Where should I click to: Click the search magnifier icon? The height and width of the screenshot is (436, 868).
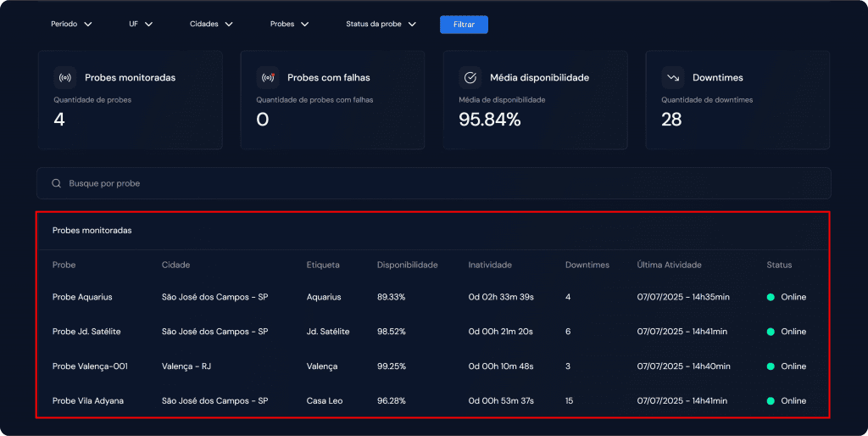tap(57, 183)
